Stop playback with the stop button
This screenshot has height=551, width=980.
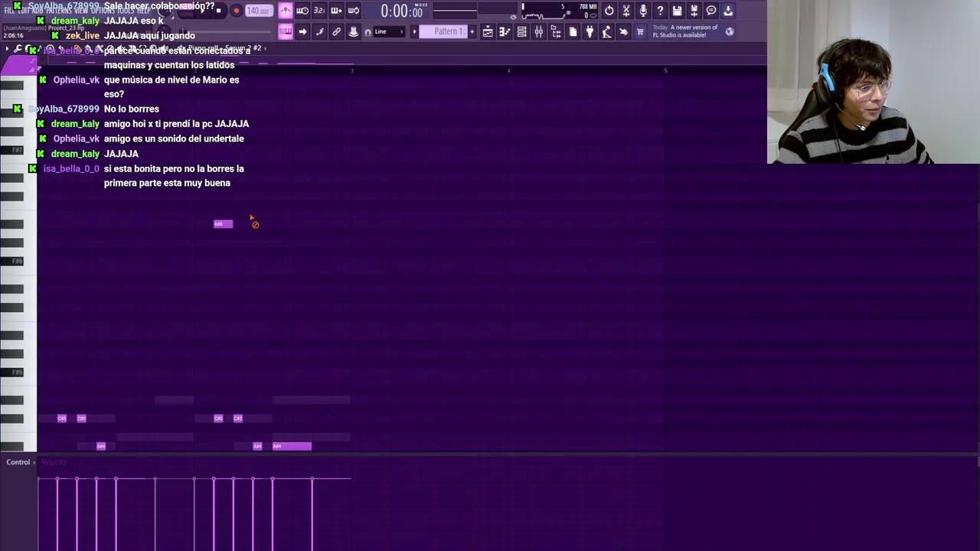point(218,11)
